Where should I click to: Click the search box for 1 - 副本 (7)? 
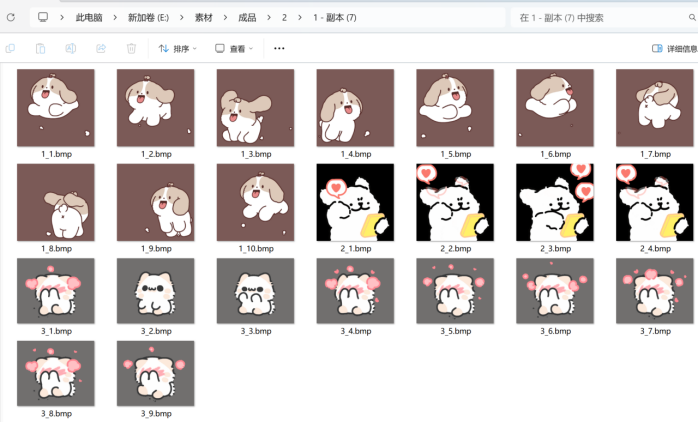(603, 17)
